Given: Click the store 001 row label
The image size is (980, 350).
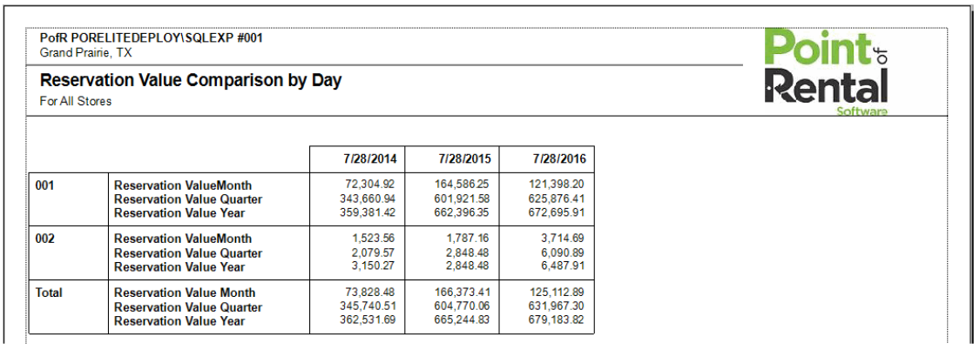Looking at the screenshot, I should 44,185.
